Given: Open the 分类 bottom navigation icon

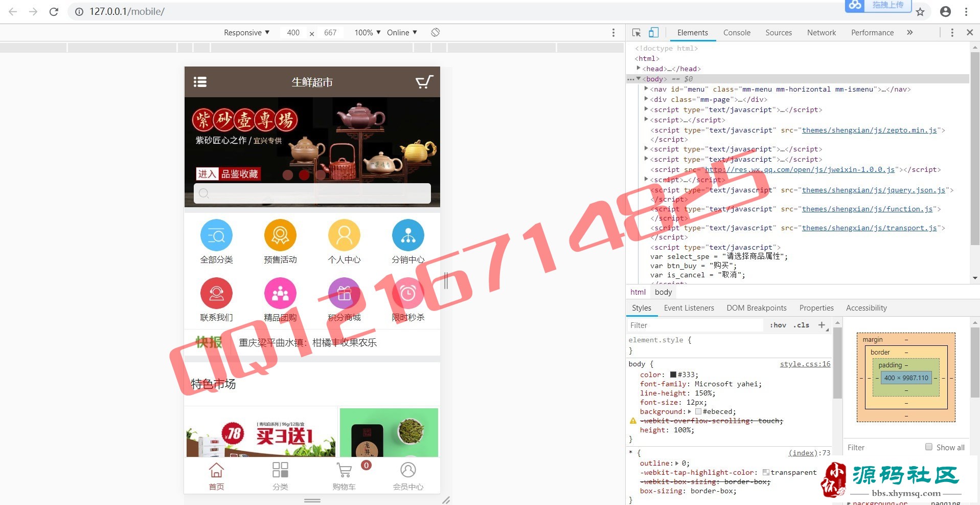Looking at the screenshot, I should 280,470.
